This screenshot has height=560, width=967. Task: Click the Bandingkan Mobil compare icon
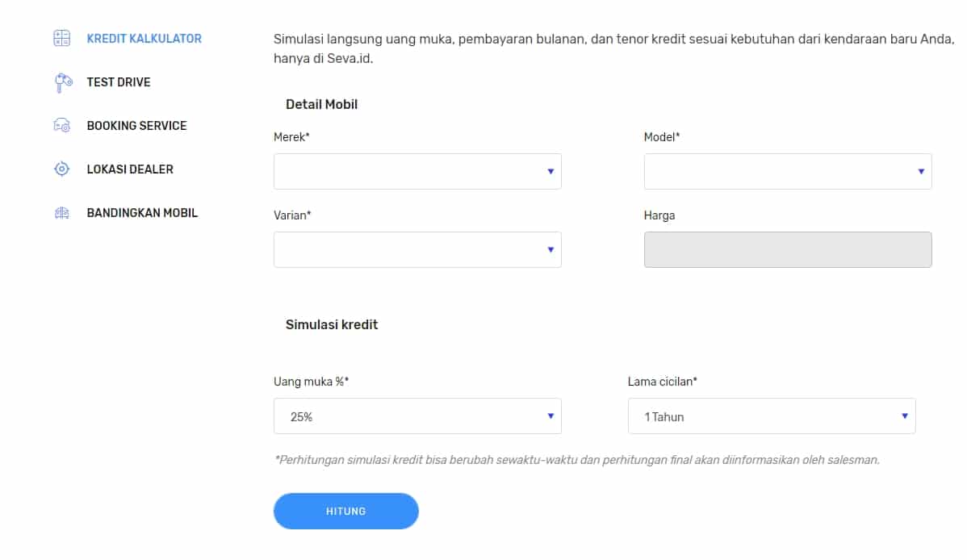[x=61, y=213]
